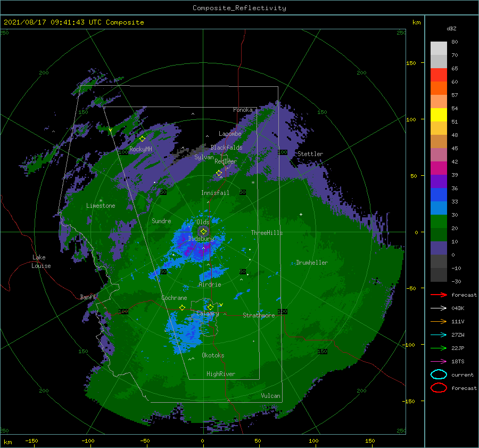Screen dimensions: 479x448
Task: Click the Vulcan label on the map
Action: (x=271, y=396)
